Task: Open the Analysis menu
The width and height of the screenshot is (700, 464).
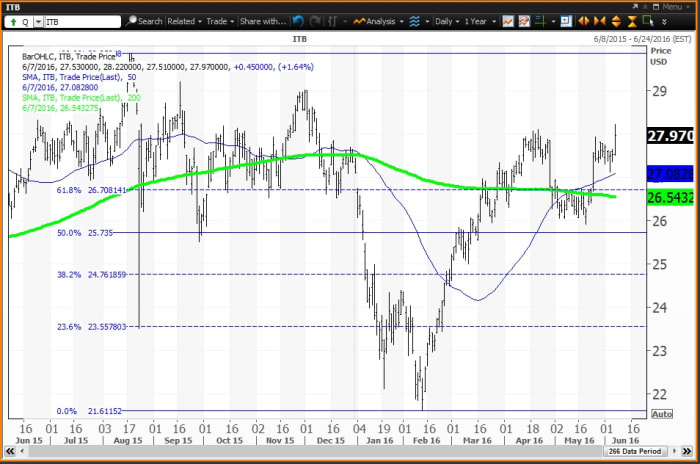Action: click(378, 21)
